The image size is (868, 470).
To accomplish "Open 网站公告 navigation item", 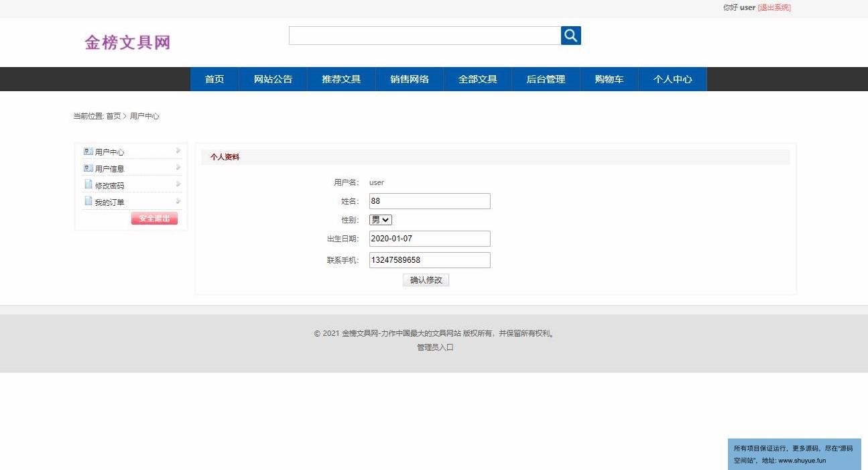I will (x=273, y=79).
